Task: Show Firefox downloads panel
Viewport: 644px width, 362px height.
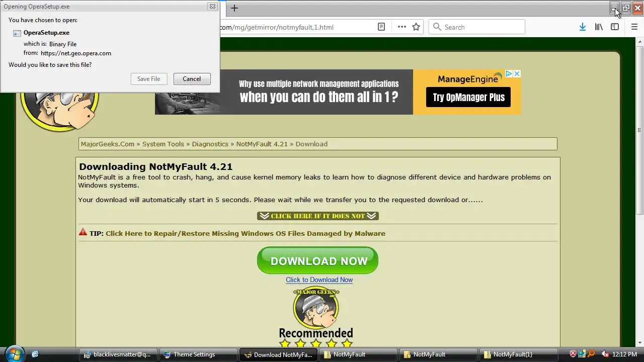Action: (582, 27)
